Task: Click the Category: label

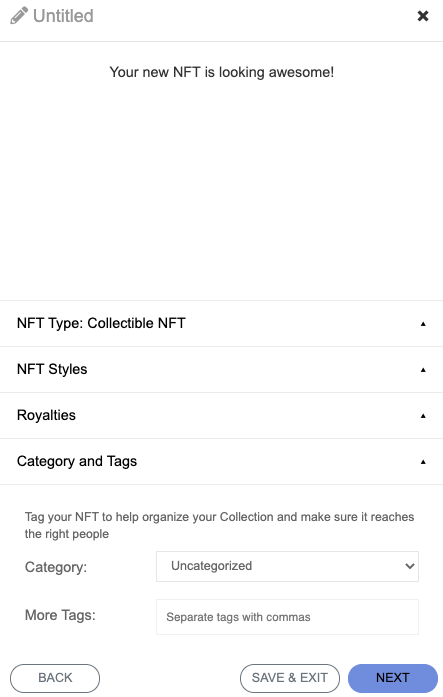Action: (56, 567)
